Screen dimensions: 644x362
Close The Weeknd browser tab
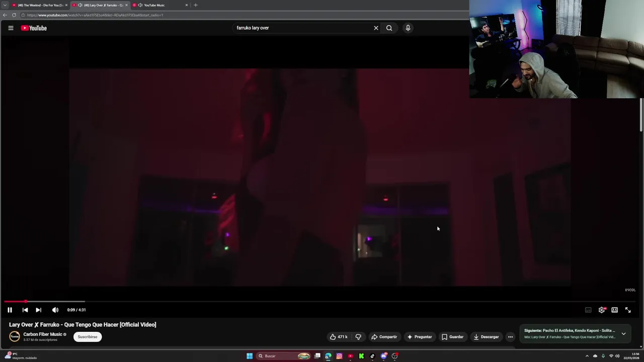point(66,5)
